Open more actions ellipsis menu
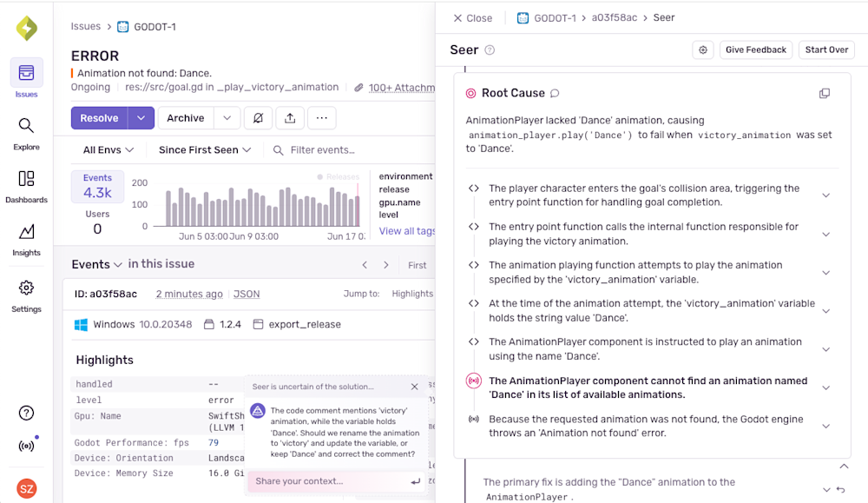The height and width of the screenshot is (503, 868). coord(322,118)
